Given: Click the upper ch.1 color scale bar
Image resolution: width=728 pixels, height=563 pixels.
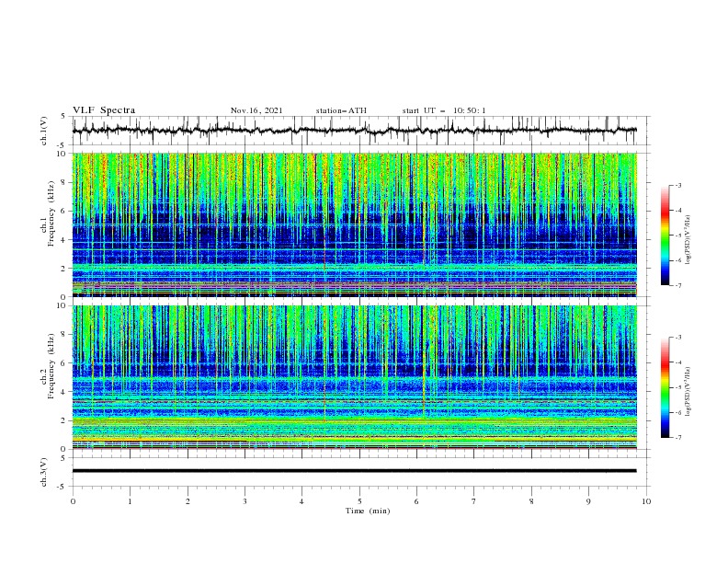Looking at the screenshot, I should pyautogui.click(x=665, y=235).
